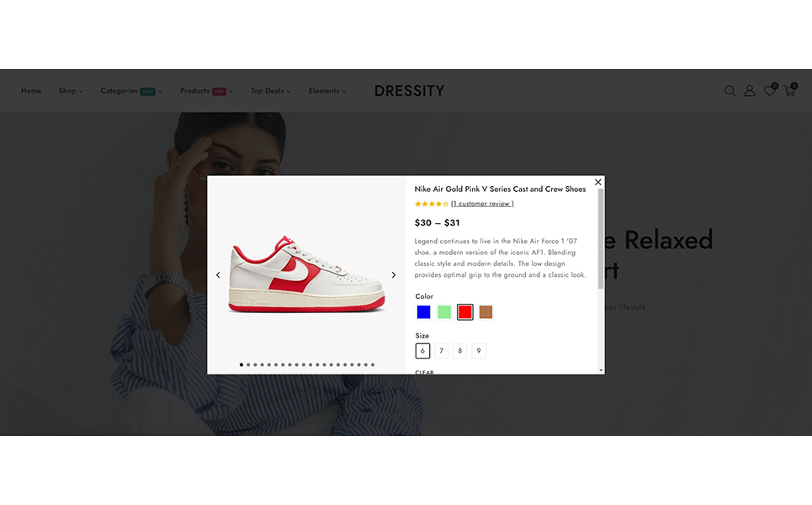The width and height of the screenshot is (812, 505).
Task: Click the star rating of the product
Action: pyautogui.click(x=432, y=204)
